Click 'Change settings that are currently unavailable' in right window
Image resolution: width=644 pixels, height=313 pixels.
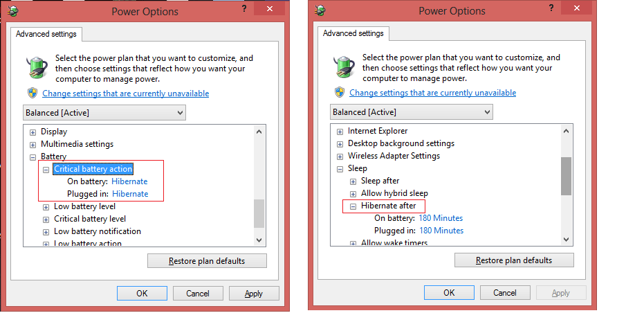432,93
